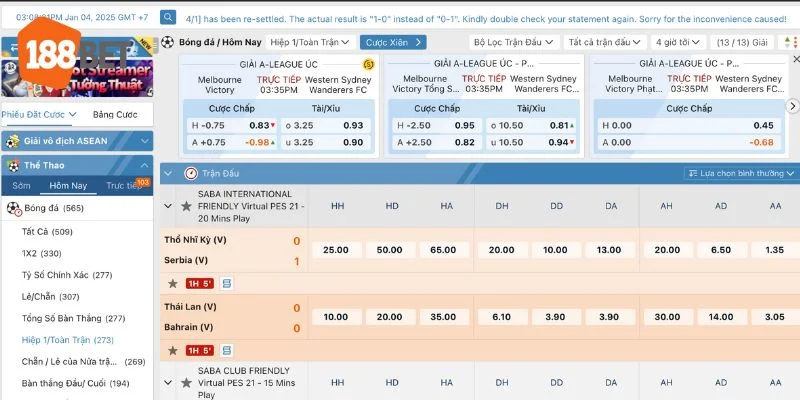Collapse the Trận Đấu section chevron

click(168, 173)
